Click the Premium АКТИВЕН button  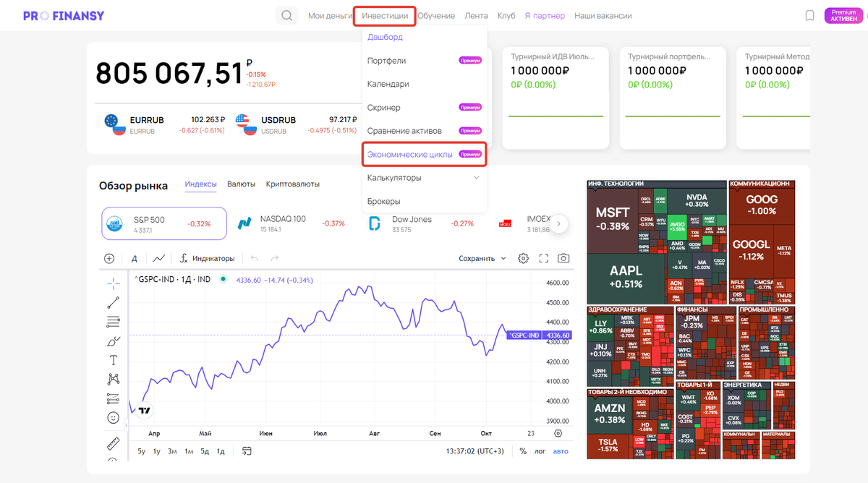[x=843, y=15]
